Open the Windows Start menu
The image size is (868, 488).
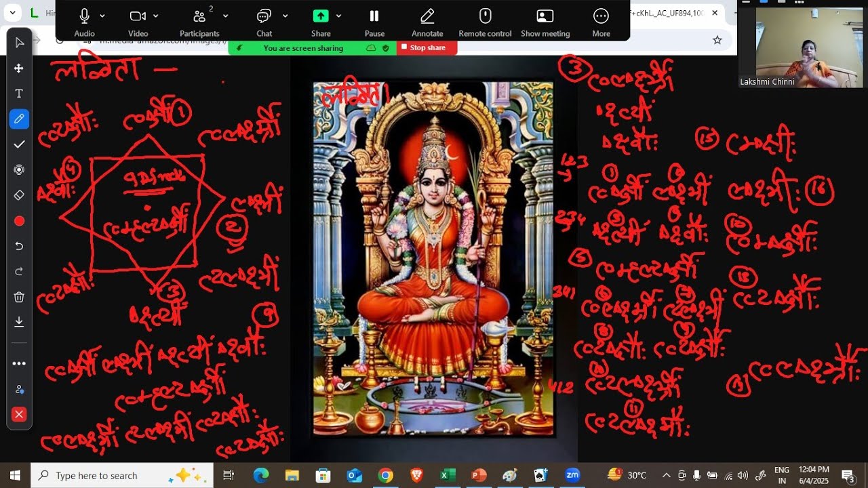pos(15,475)
